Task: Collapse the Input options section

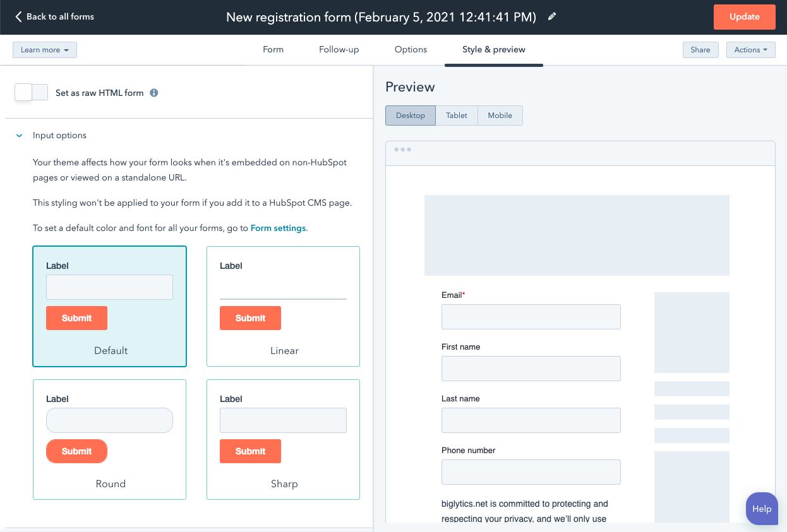Action: tap(20, 136)
